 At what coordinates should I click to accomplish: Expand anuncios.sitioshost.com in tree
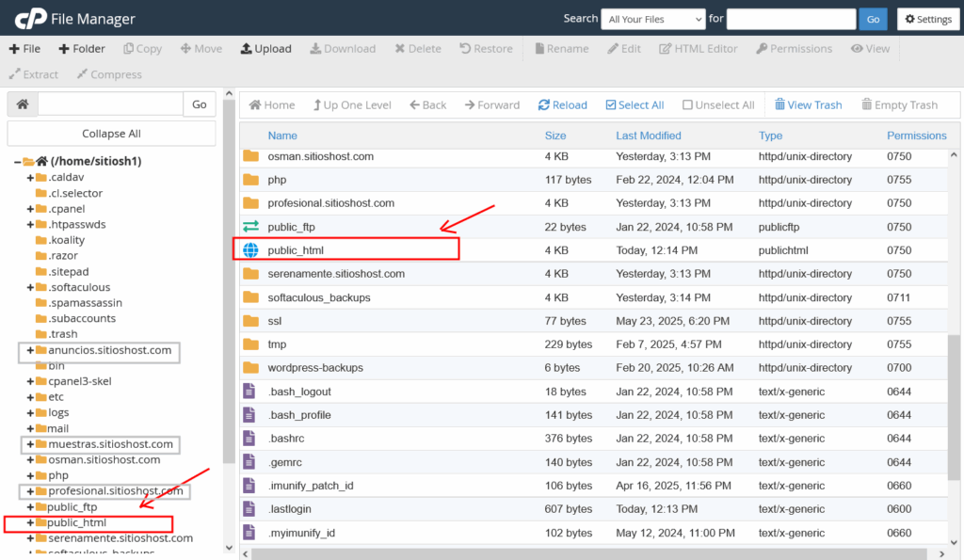click(29, 350)
